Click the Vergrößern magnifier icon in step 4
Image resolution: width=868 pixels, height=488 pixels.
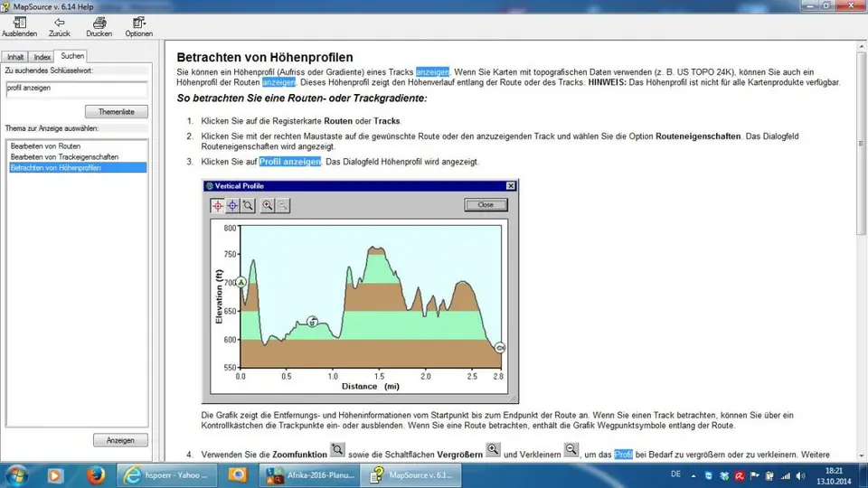click(x=493, y=450)
